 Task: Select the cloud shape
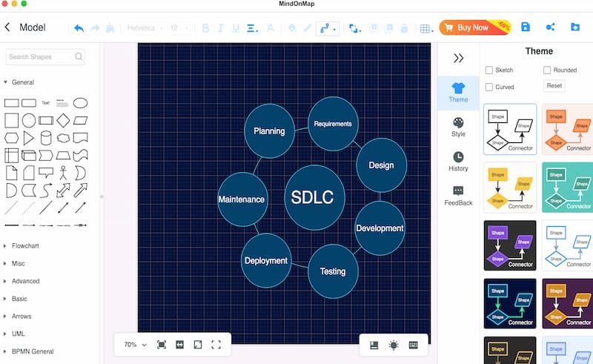coord(63,138)
